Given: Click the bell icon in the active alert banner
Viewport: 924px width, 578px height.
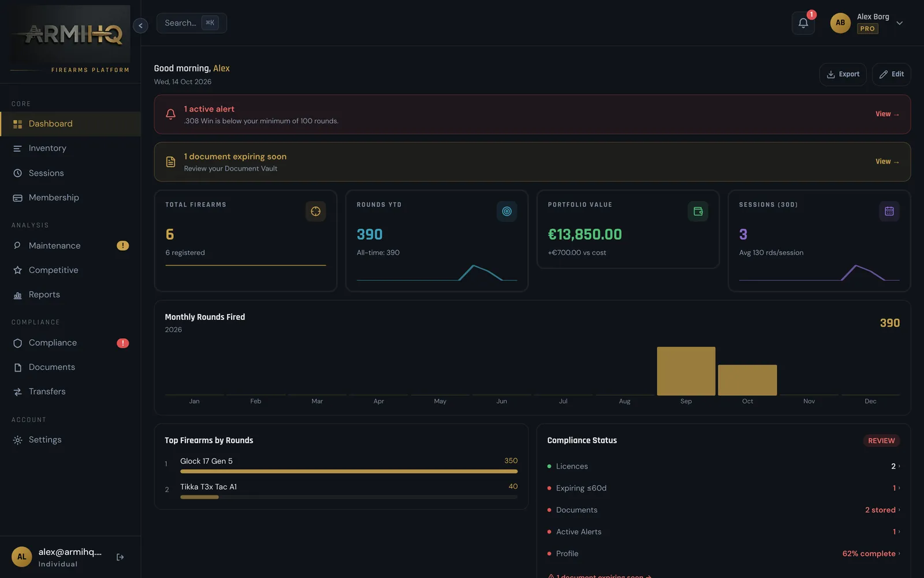Looking at the screenshot, I should point(170,114).
